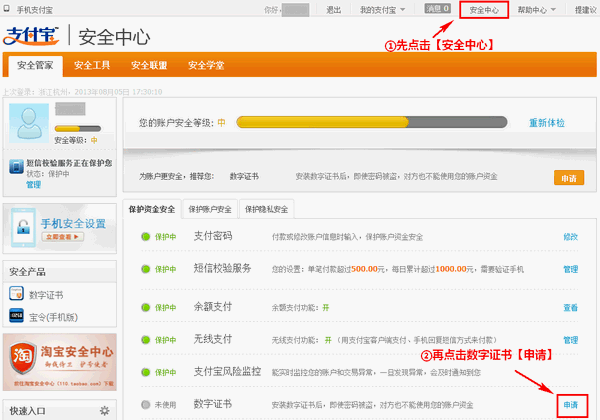Click green status dot beside 支付密码

click(x=145, y=237)
